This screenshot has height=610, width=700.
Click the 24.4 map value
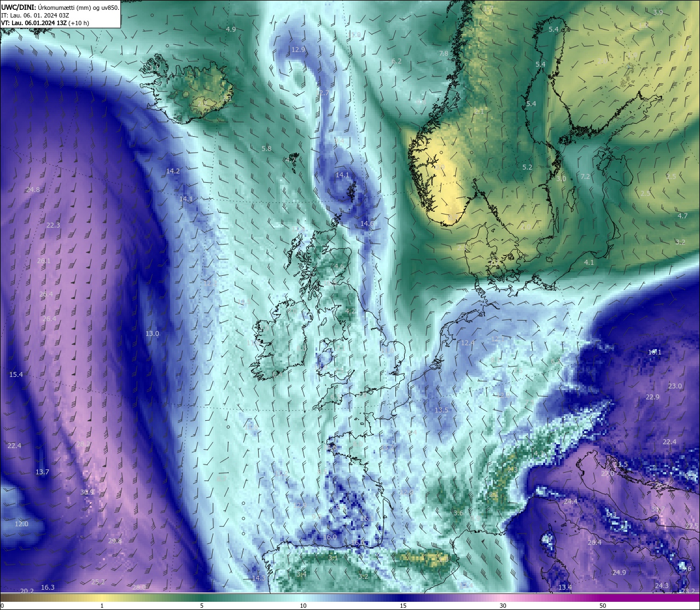pyautogui.click(x=570, y=502)
